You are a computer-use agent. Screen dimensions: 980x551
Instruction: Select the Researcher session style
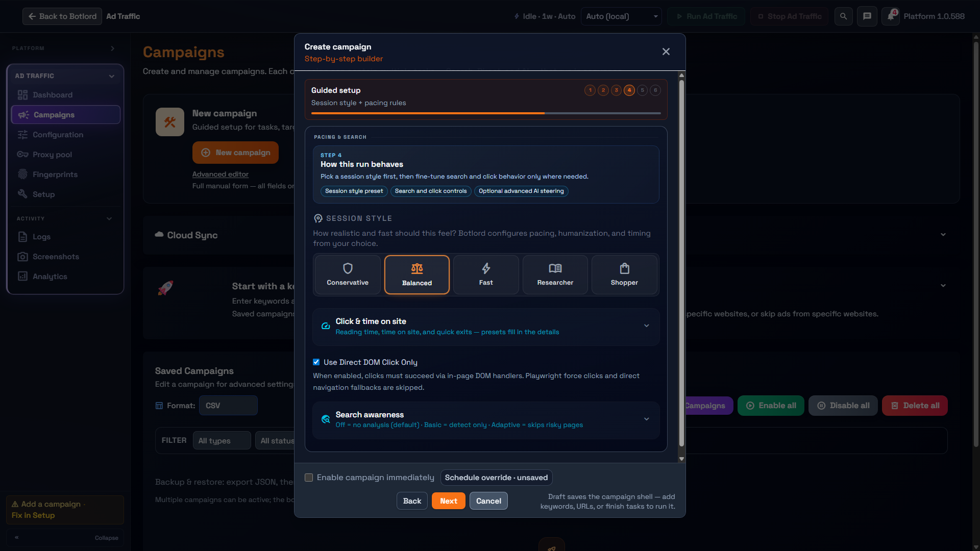[555, 275]
